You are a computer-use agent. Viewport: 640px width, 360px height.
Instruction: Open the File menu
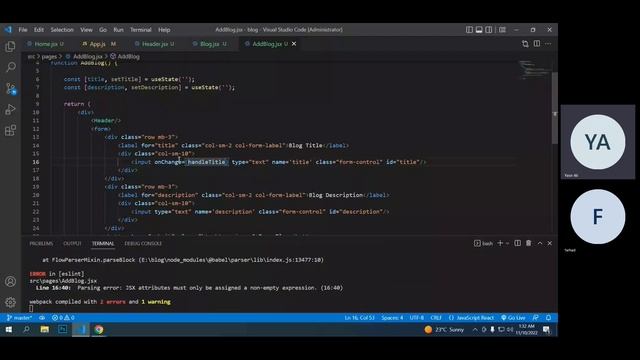23,30
